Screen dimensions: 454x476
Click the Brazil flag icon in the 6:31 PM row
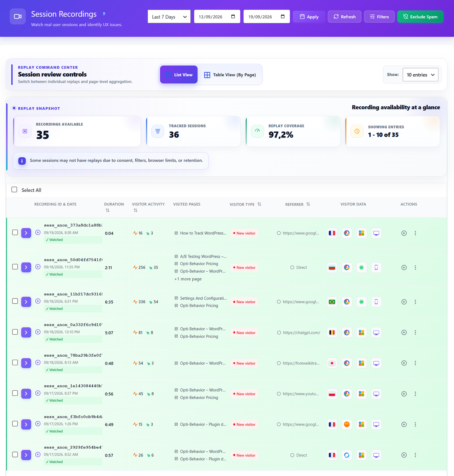[332, 302]
